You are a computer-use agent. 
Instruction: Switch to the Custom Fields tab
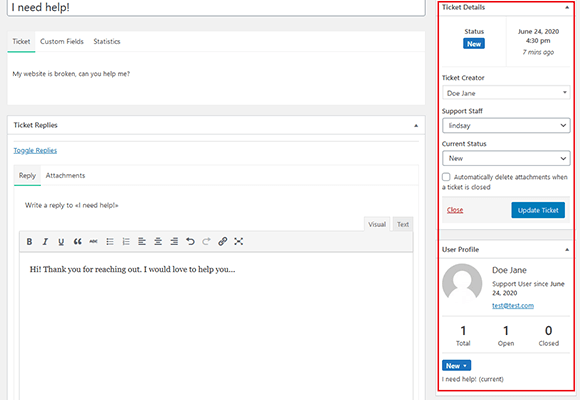pyautogui.click(x=62, y=41)
